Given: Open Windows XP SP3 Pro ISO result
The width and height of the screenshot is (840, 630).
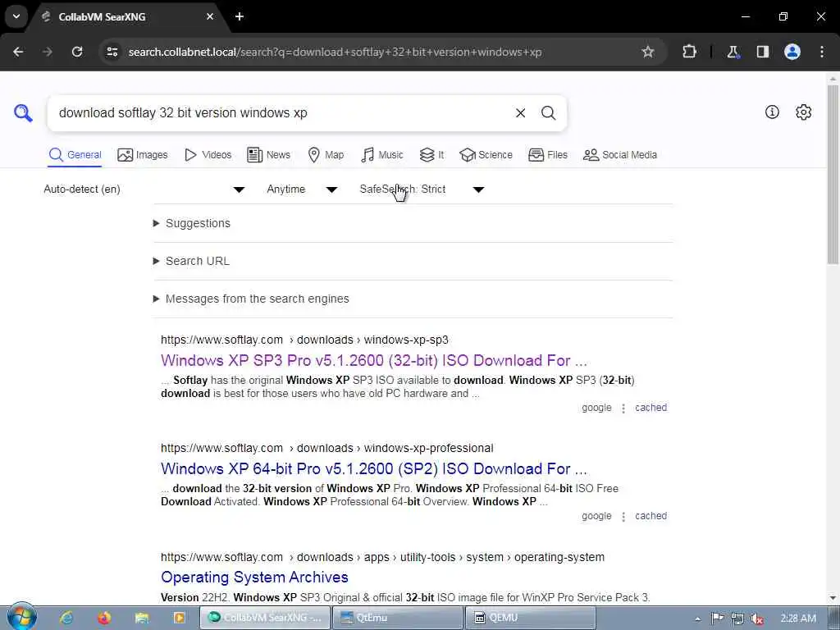Looking at the screenshot, I should [374, 361].
